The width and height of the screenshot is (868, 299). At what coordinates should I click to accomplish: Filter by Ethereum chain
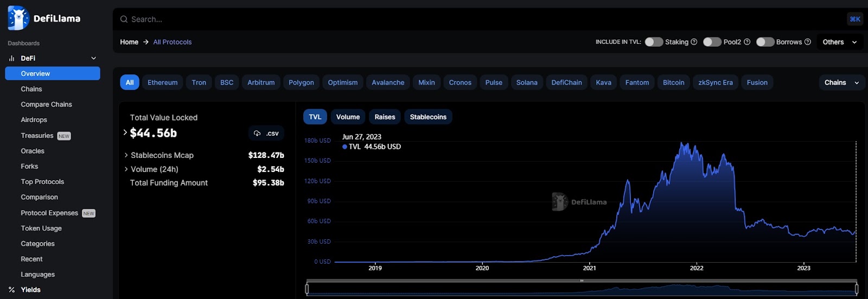click(x=163, y=82)
